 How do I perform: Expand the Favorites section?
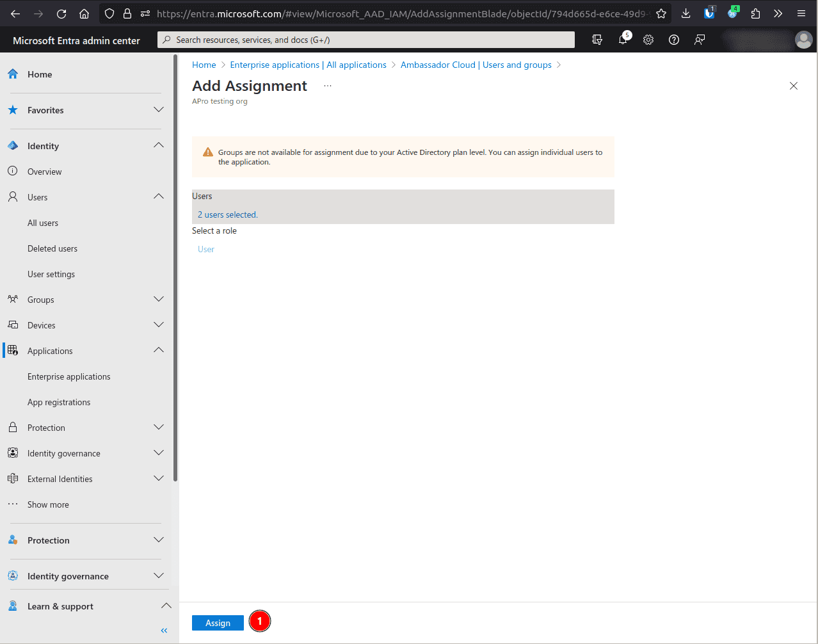pos(159,110)
